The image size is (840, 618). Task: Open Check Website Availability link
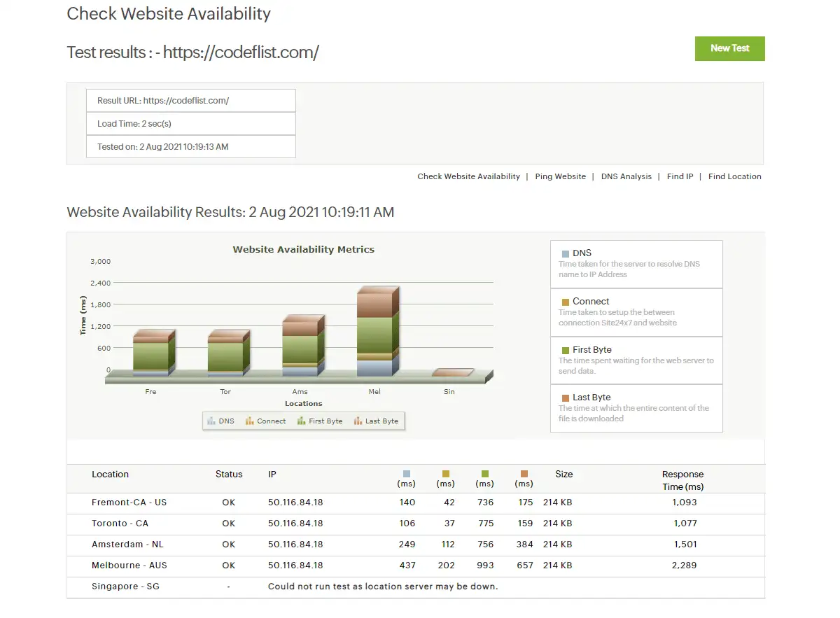468,176
